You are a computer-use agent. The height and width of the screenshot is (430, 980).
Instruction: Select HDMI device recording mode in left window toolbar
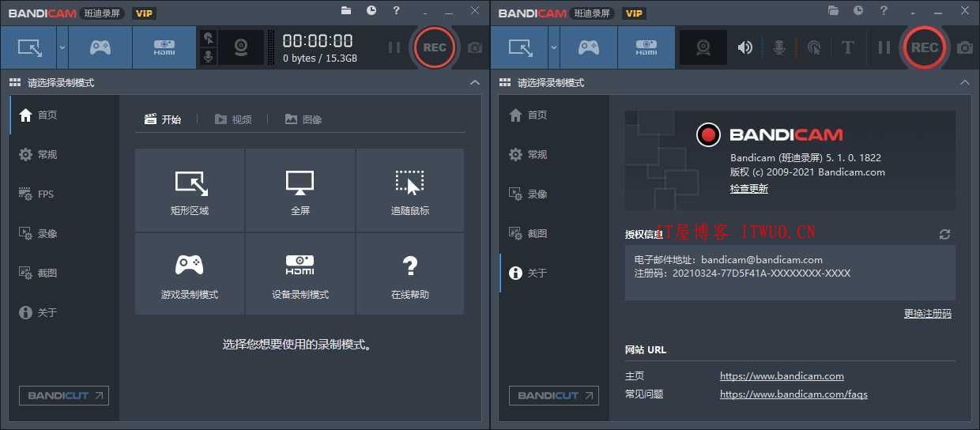[164, 47]
